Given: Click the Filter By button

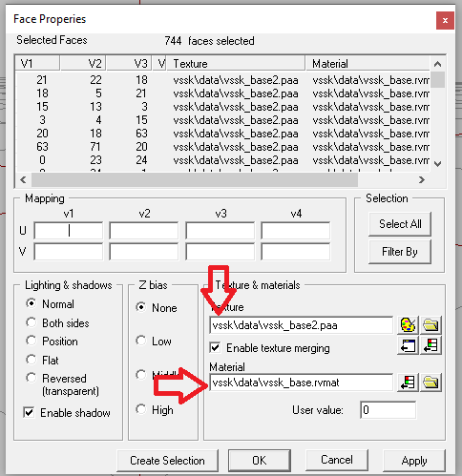Looking at the screenshot, I should (x=400, y=252).
